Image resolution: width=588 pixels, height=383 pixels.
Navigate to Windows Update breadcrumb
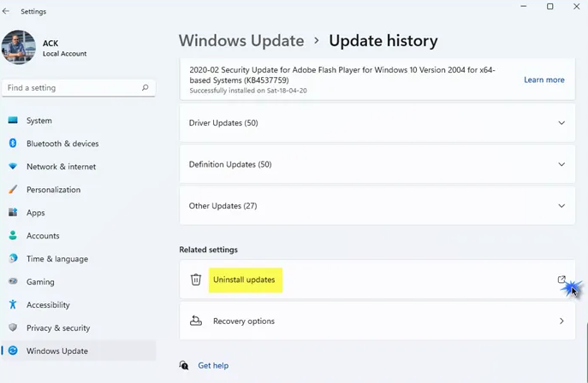point(241,40)
